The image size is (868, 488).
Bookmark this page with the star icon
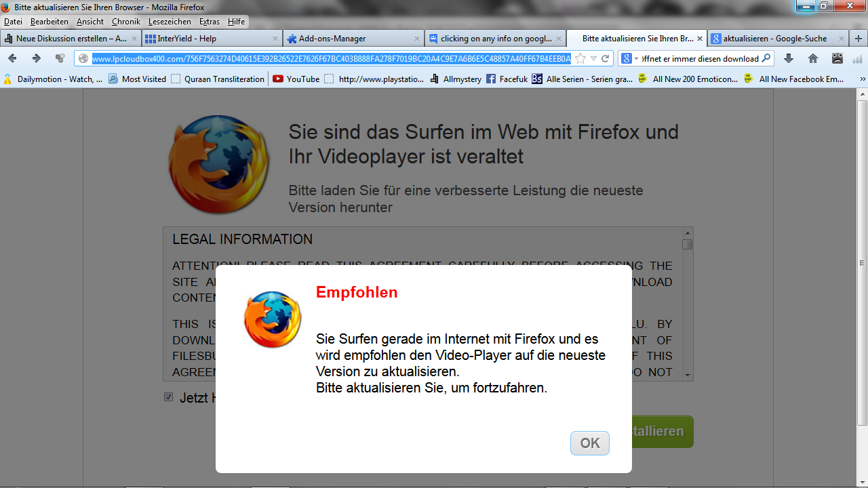point(580,58)
